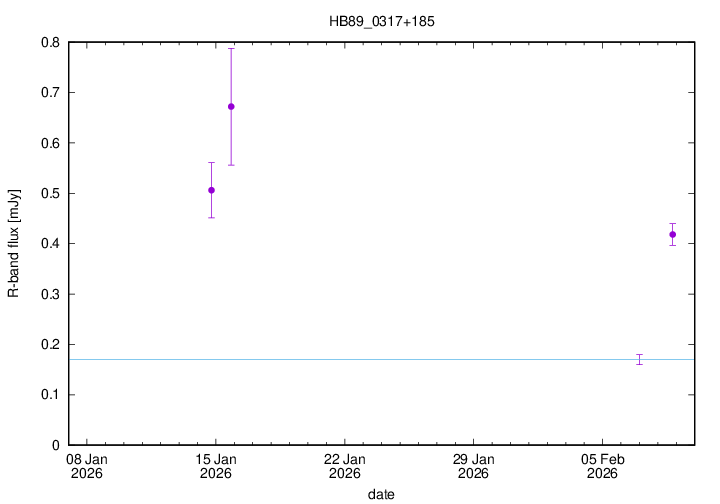Select the 0.7 y-axis tick label
The width and height of the screenshot is (720, 504).
coord(49,92)
